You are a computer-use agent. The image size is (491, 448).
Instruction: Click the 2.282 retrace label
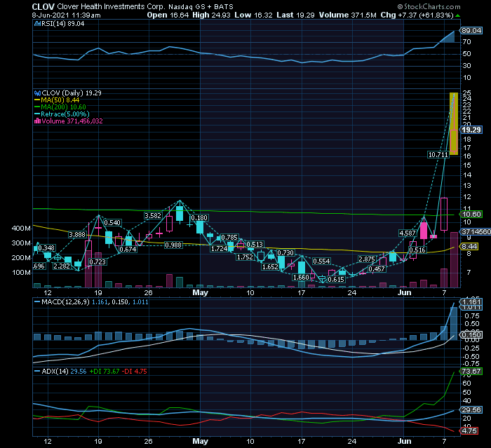point(62,266)
